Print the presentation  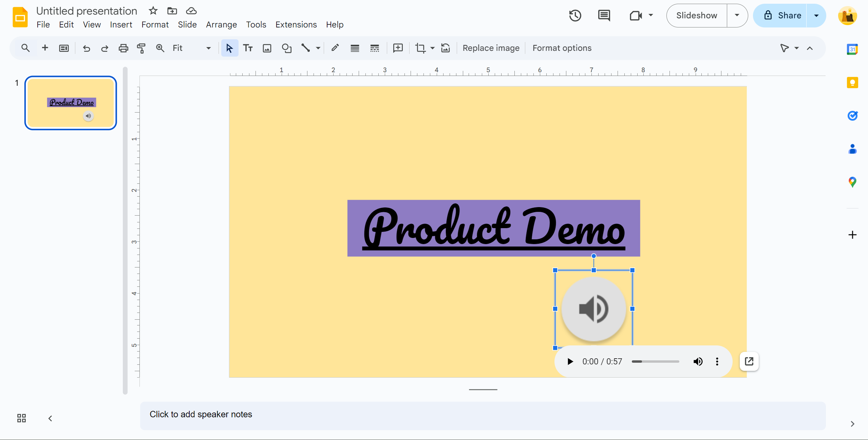pos(123,48)
